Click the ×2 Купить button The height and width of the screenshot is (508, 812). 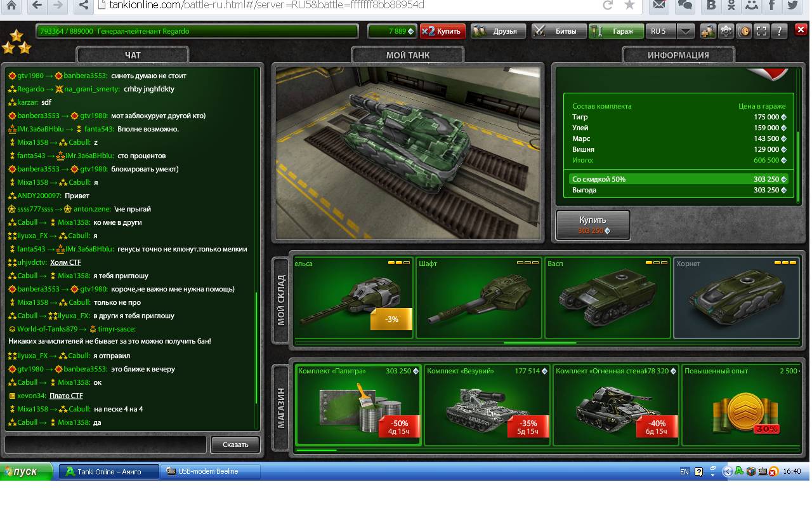point(443,31)
